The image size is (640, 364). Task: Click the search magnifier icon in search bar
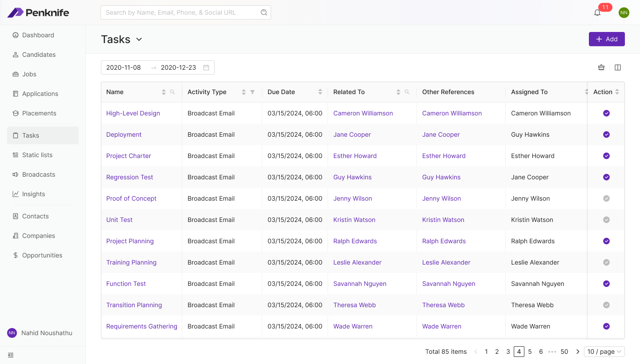264,12
